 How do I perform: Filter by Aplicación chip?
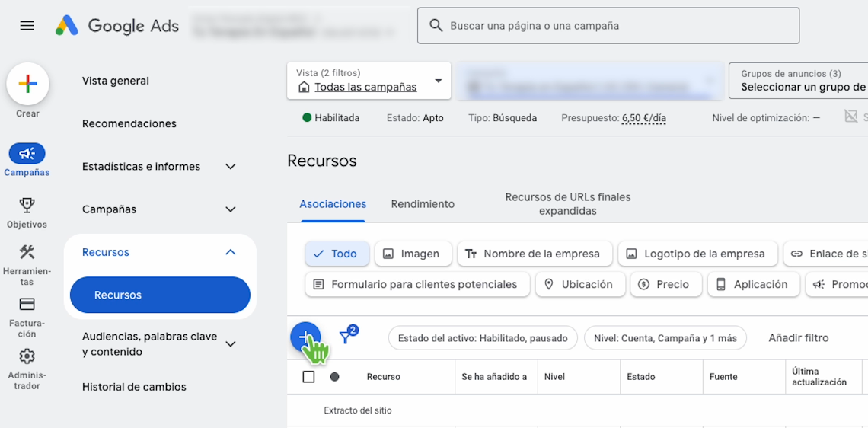click(754, 285)
